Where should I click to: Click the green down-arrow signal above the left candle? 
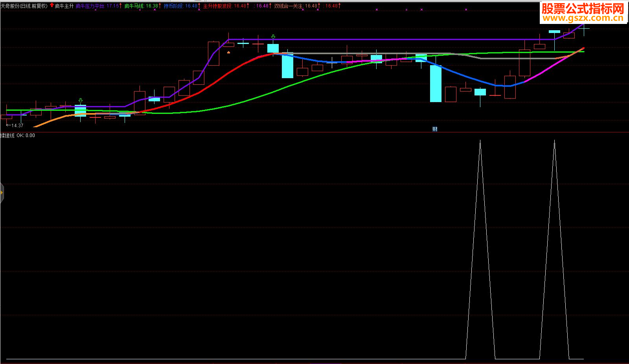81,101
